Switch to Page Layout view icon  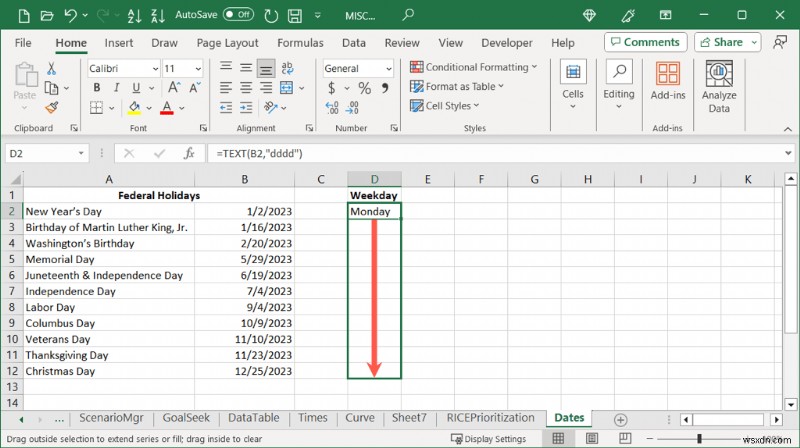(592, 438)
